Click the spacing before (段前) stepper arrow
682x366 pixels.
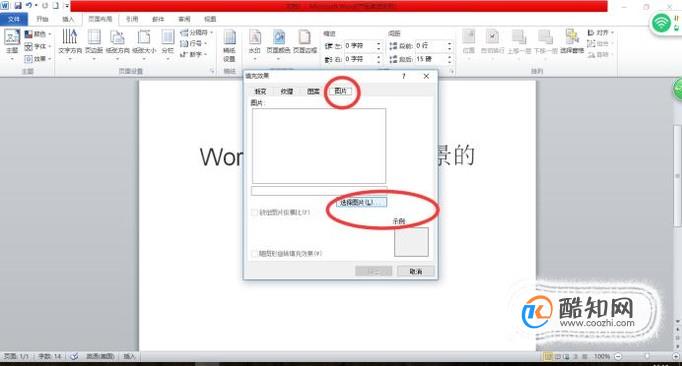tap(450, 46)
